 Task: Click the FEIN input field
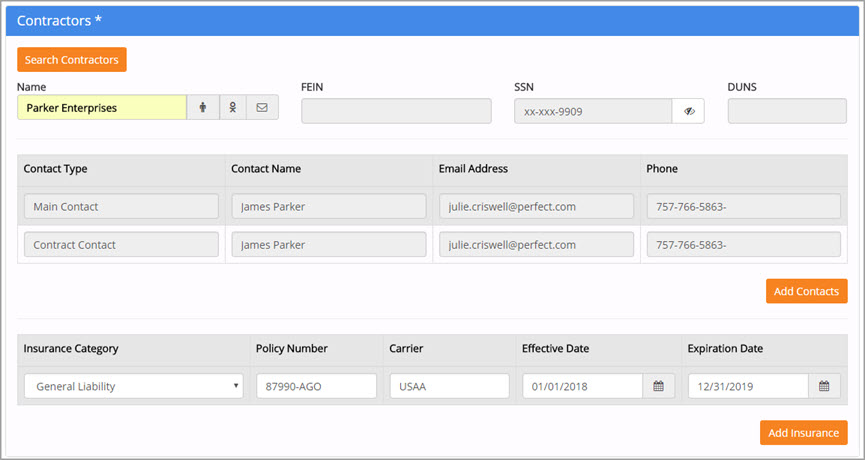tap(396, 111)
